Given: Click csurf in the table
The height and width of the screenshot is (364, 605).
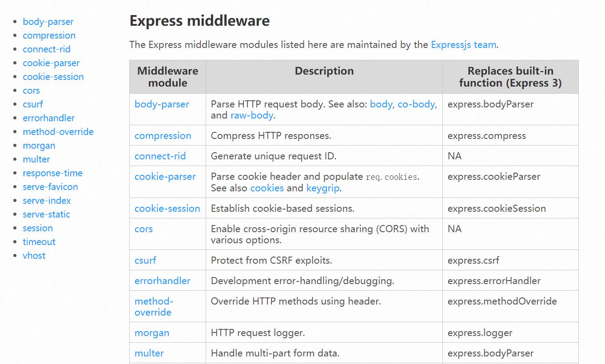Looking at the screenshot, I should tap(145, 261).
